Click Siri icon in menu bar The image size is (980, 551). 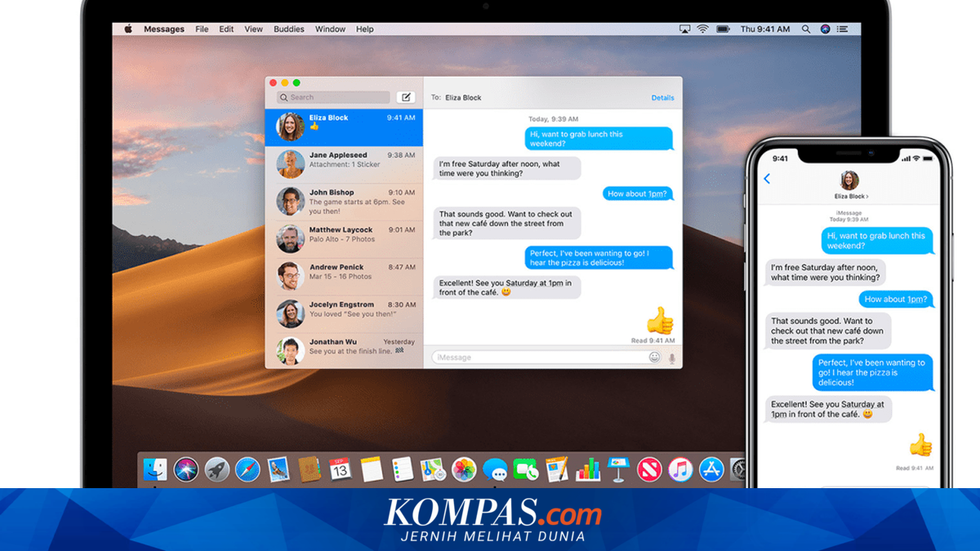click(x=826, y=29)
